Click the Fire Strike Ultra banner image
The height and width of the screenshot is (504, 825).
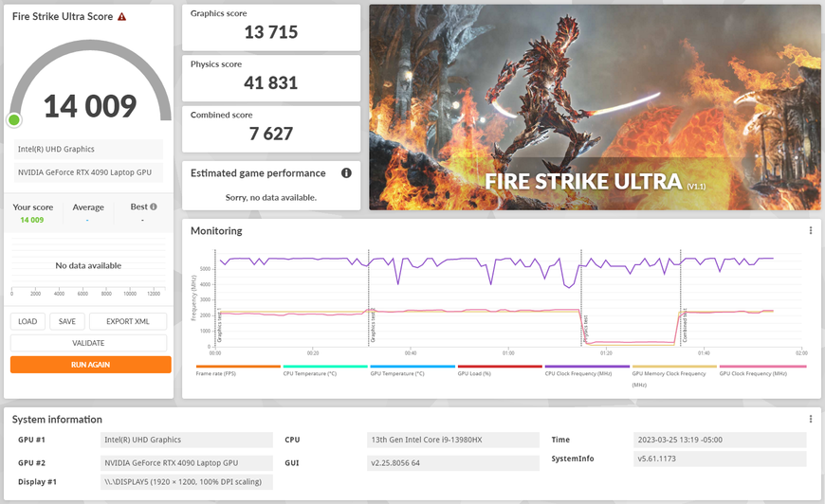(595, 107)
